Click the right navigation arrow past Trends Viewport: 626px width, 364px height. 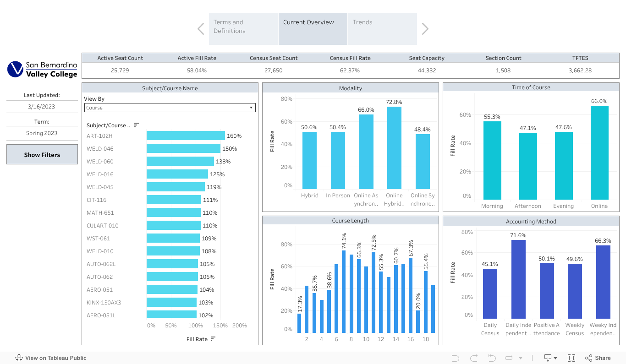click(x=425, y=28)
